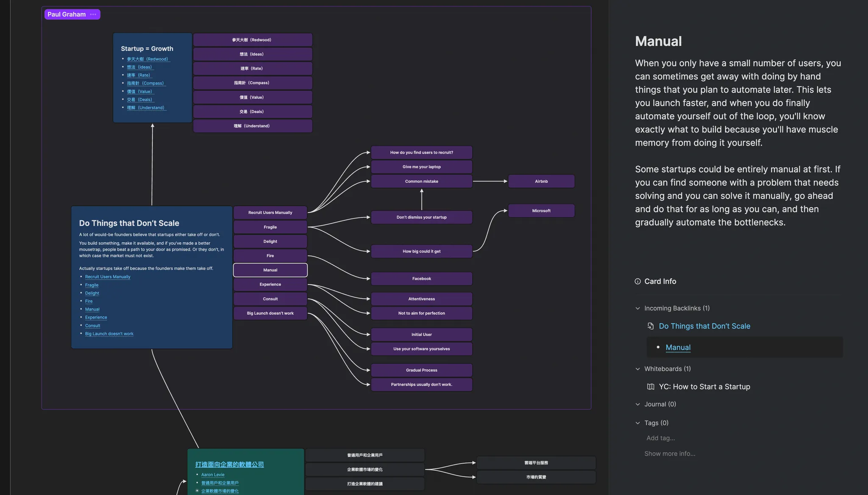Screen dimensions: 868x495
Task: Open YC: How to Start a Startup whiteboard
Action: (704, 387)
